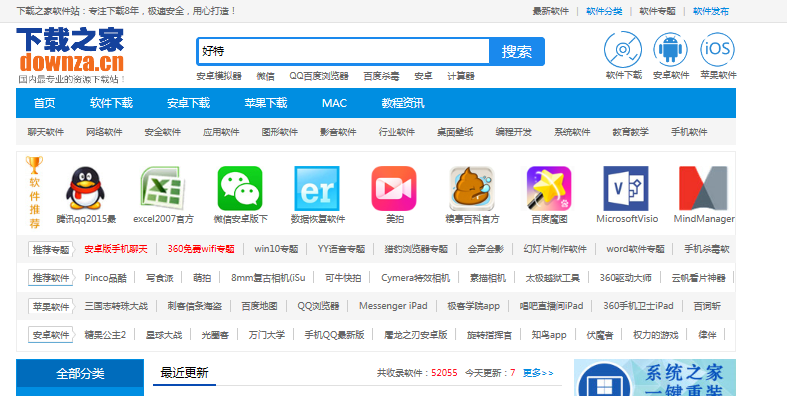
Task: Select the 网络软件 category
Action: 104,132
